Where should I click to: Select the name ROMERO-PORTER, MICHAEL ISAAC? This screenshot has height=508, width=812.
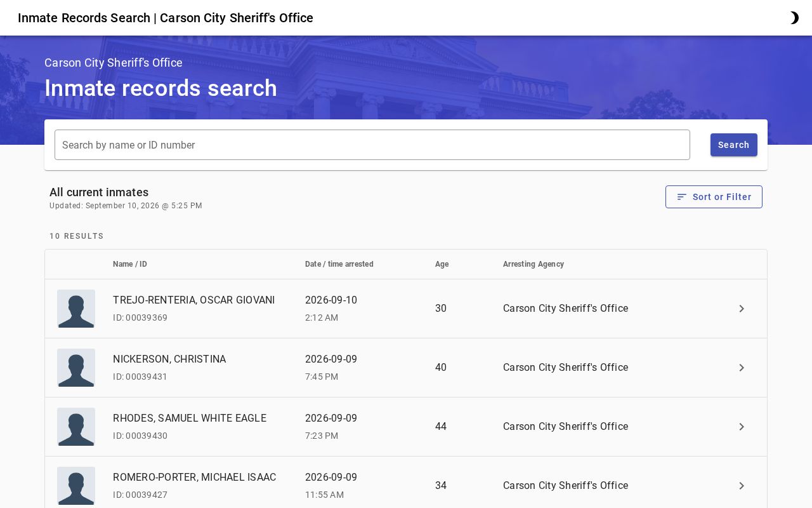coord(195,478)
